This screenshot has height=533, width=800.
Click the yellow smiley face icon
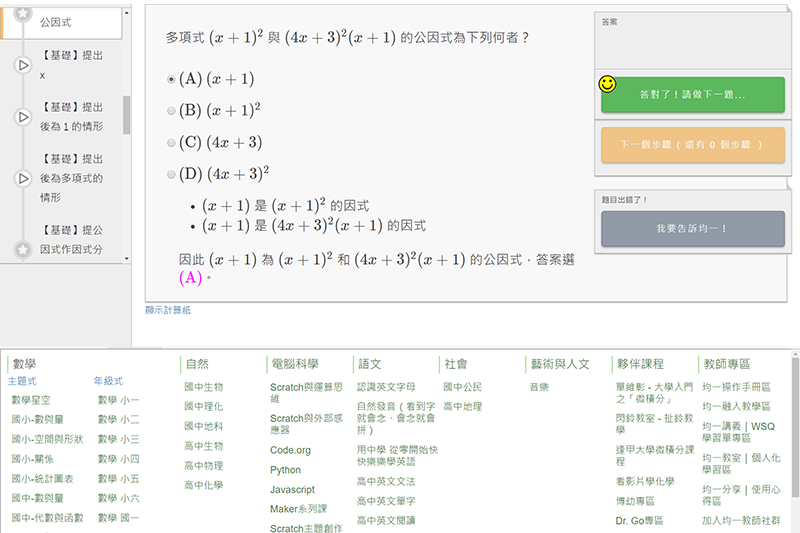click(608, 84)
